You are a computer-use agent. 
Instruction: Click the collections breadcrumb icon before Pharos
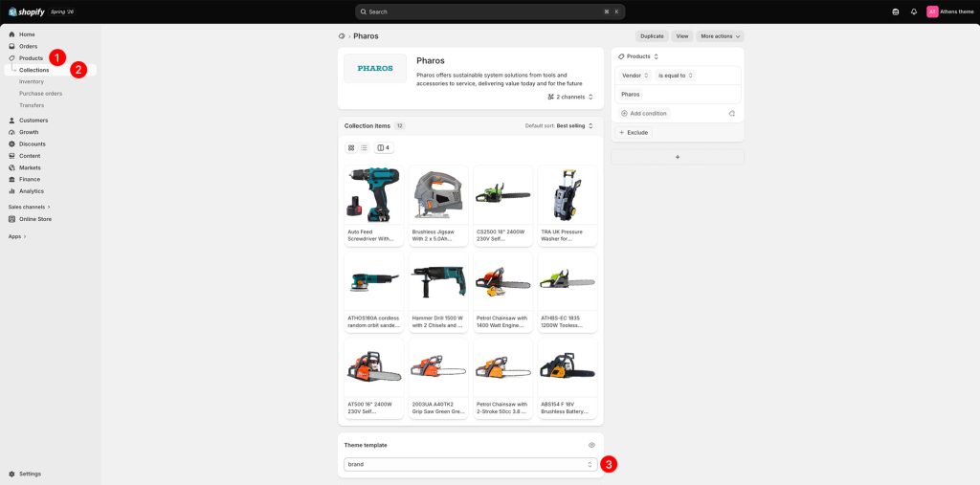click(x=342, y=36)
